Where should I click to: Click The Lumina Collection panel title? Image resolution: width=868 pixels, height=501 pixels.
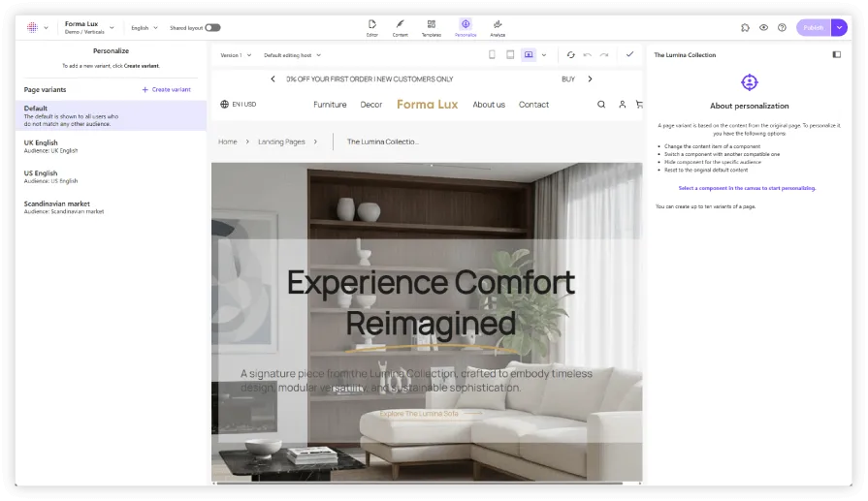[685, 54]
